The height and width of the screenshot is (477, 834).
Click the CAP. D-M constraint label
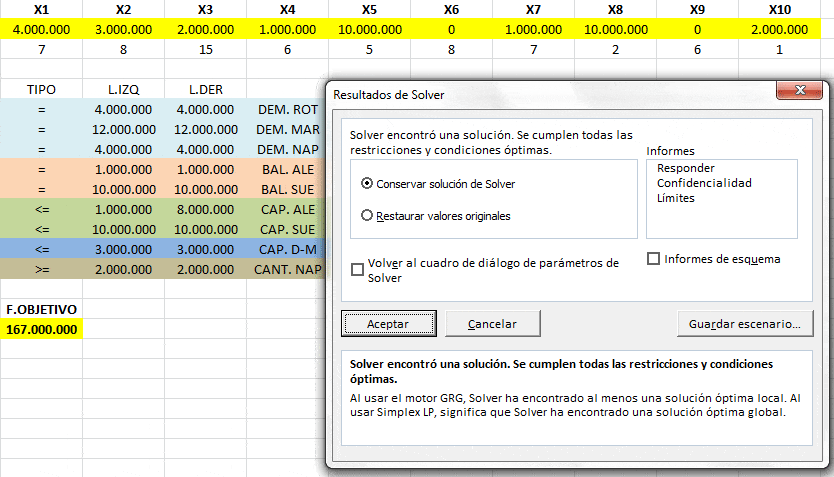[287, 249]
